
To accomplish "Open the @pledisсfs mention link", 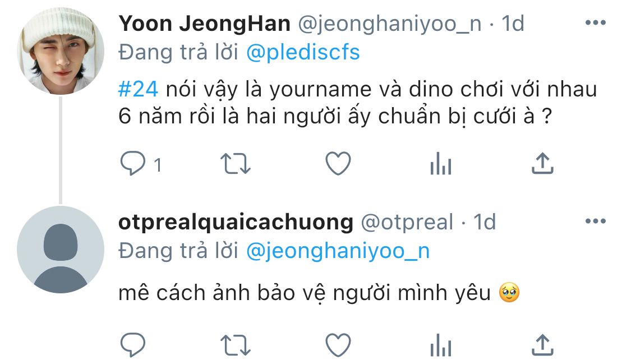I will point(303,53).
